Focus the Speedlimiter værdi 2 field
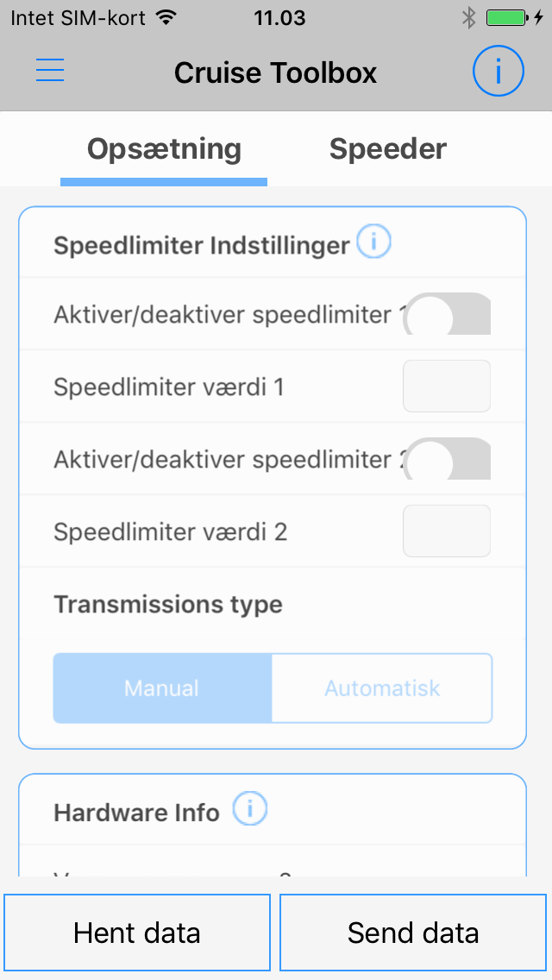 [447, 531]
